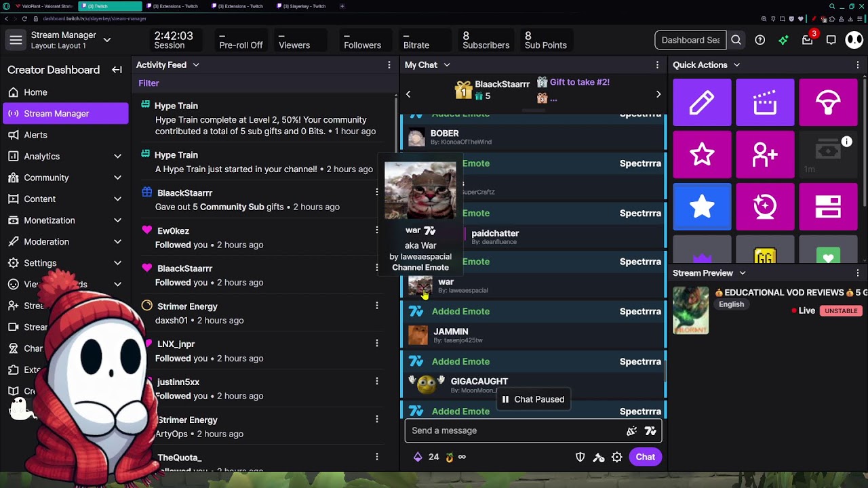Open the Stream Preview dropdown chevron
868x488 pixels.
[x=743, y=273]
